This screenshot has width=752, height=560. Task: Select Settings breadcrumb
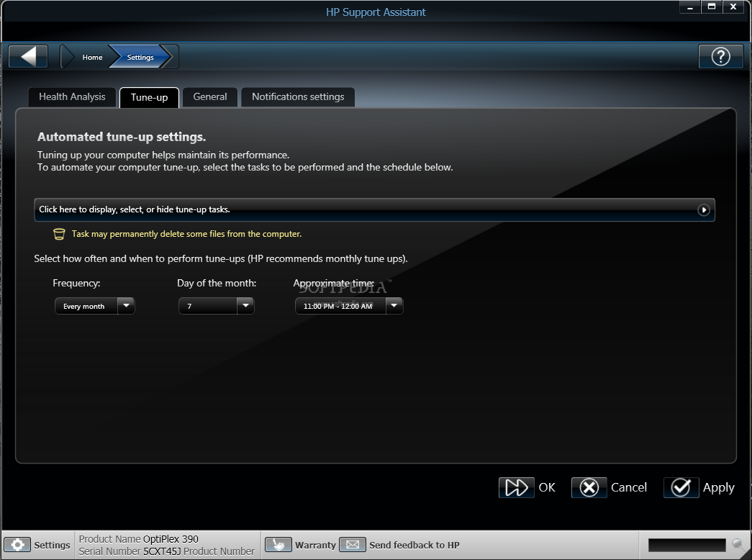(140, 57)
